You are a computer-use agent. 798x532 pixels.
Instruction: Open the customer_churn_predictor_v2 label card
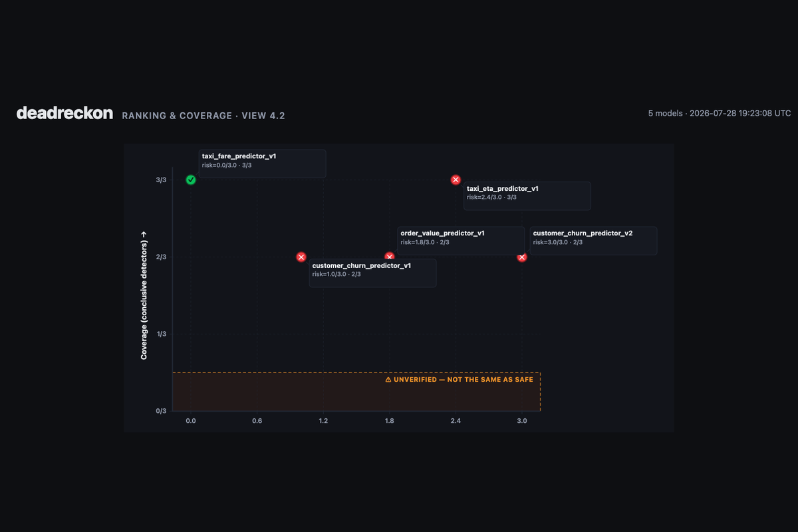pyautogui.click(x=593, y=241)
